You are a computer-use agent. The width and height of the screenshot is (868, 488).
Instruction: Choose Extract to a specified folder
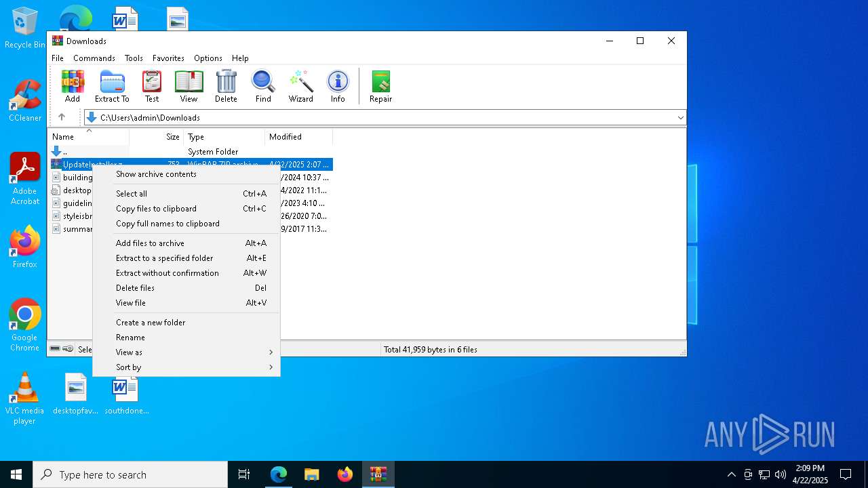click(x=186, y=258)
